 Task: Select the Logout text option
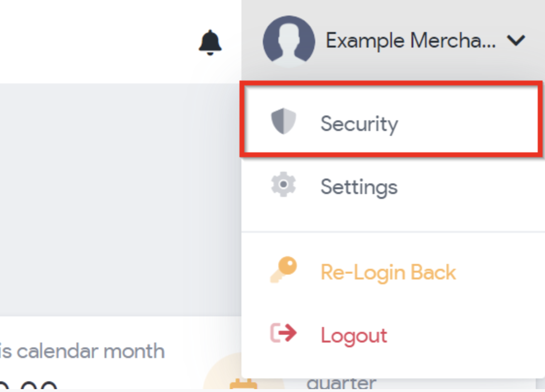click(354, 335)
